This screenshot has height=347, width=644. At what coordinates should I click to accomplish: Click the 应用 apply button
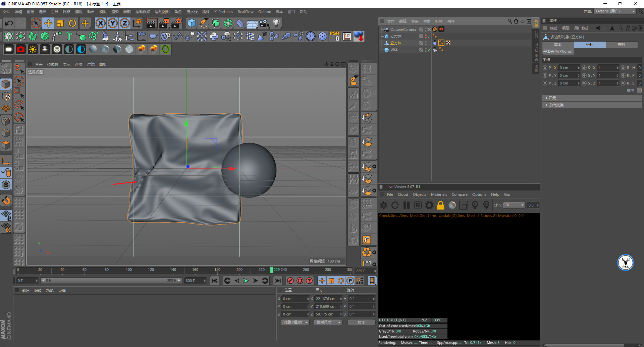click(361, 322)
